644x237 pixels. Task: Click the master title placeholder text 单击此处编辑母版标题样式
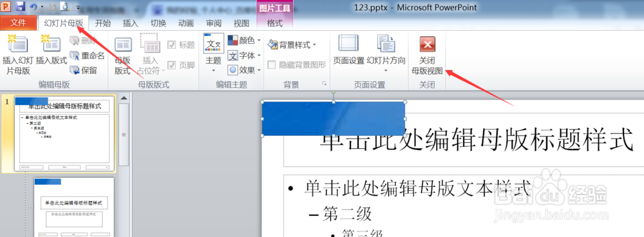(476, 140)
